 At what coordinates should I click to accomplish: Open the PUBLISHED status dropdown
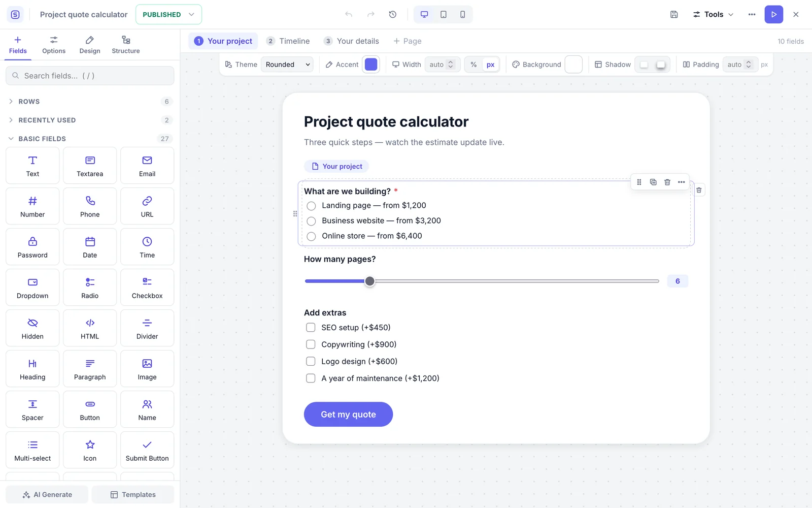click(168, 14)
